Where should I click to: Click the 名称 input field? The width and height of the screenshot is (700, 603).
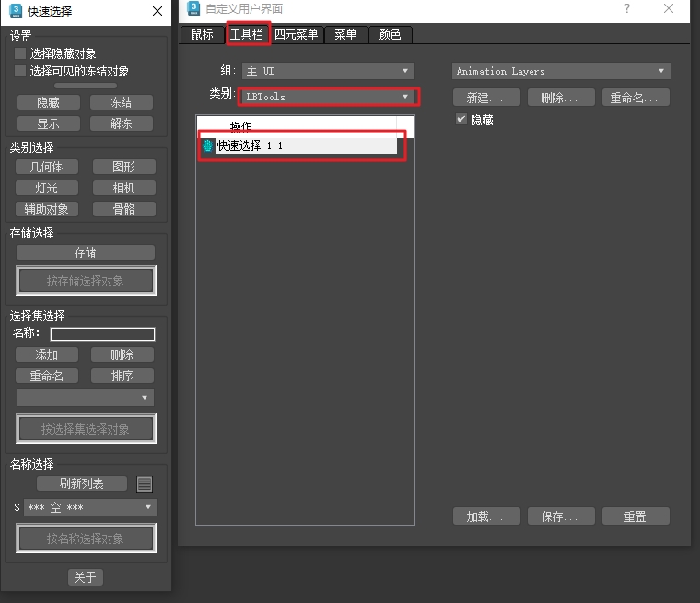pyautogui.click(x=102, y=334)
